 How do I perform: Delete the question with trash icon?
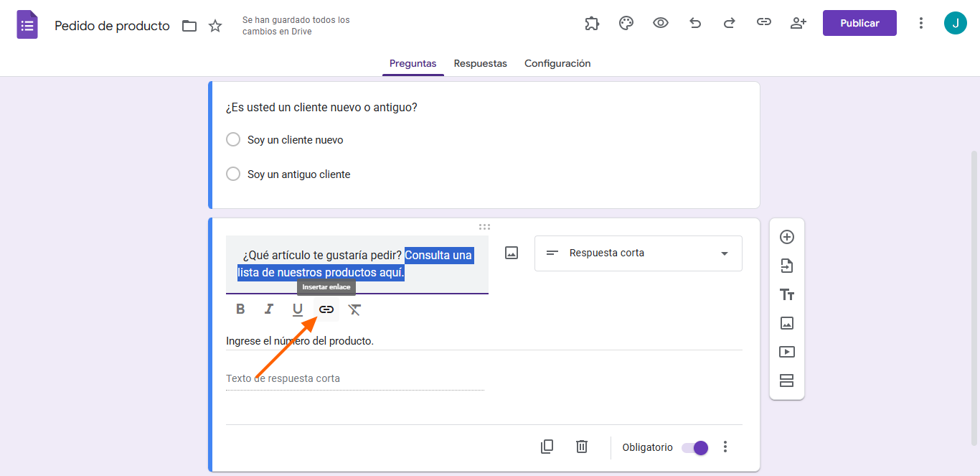(x=582, y=447)
